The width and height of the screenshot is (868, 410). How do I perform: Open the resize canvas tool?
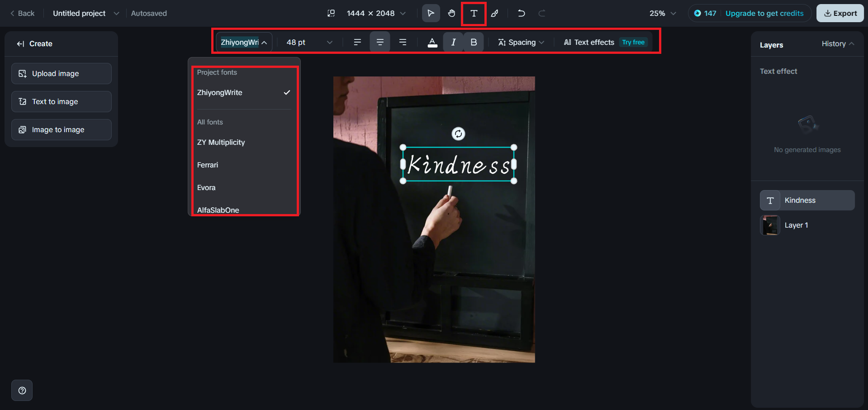click(x=331, y=13)
